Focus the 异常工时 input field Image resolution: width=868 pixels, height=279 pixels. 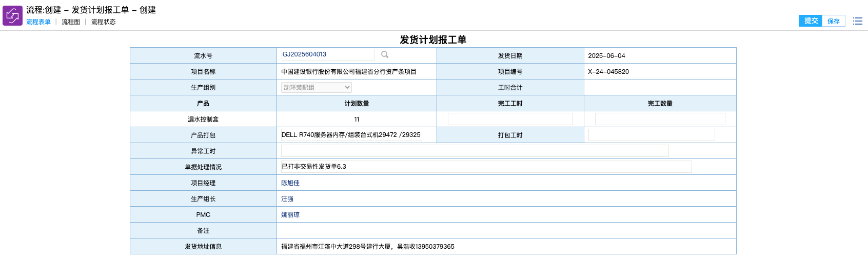coord(475,151)
